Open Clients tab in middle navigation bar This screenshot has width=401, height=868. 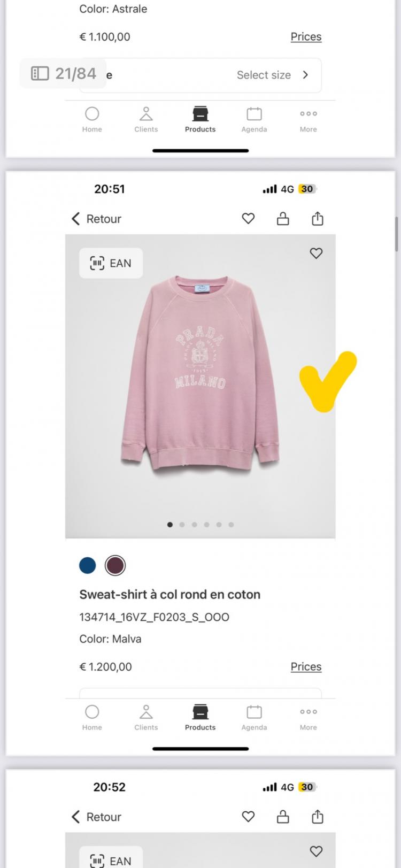pos(146,717)
